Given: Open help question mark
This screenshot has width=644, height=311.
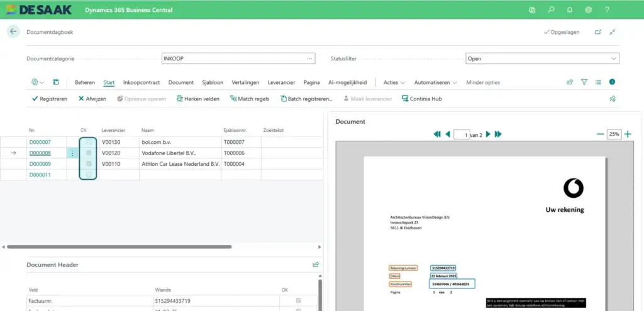Looking at the screenshot, I should click(x=607, y=10).
